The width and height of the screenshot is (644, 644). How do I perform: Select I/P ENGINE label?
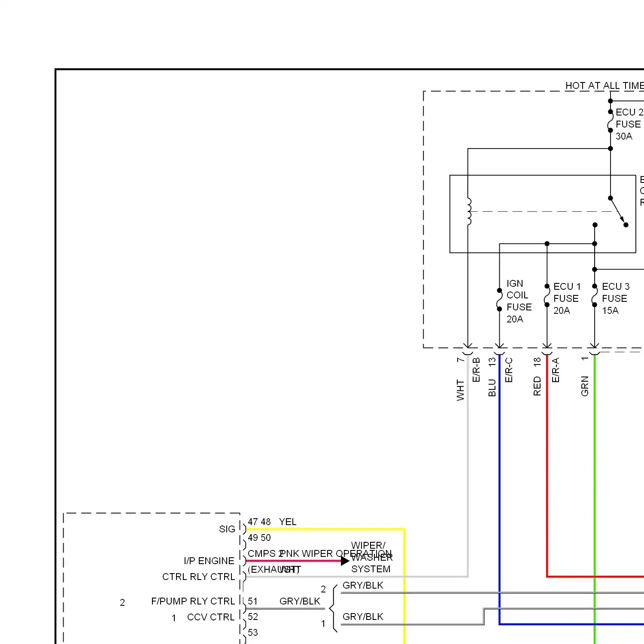click(x=209, y=561)
